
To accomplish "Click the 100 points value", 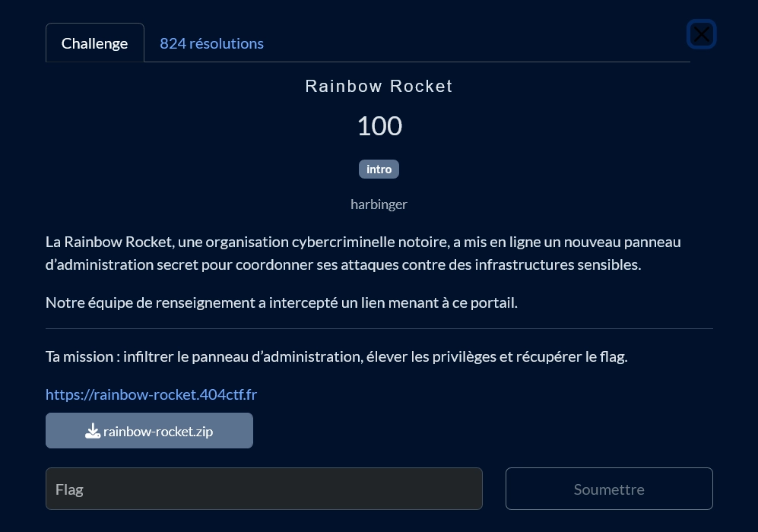I will click(379, 126).
